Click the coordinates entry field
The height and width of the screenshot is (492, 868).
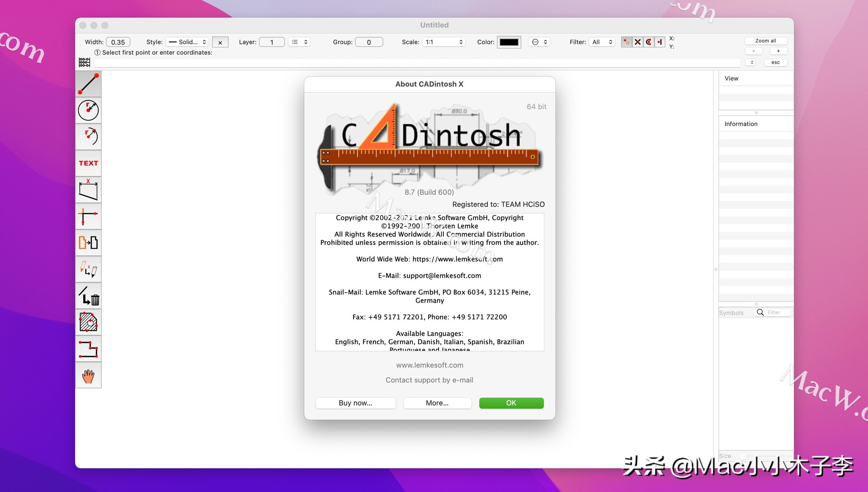(x=417, y=63)
